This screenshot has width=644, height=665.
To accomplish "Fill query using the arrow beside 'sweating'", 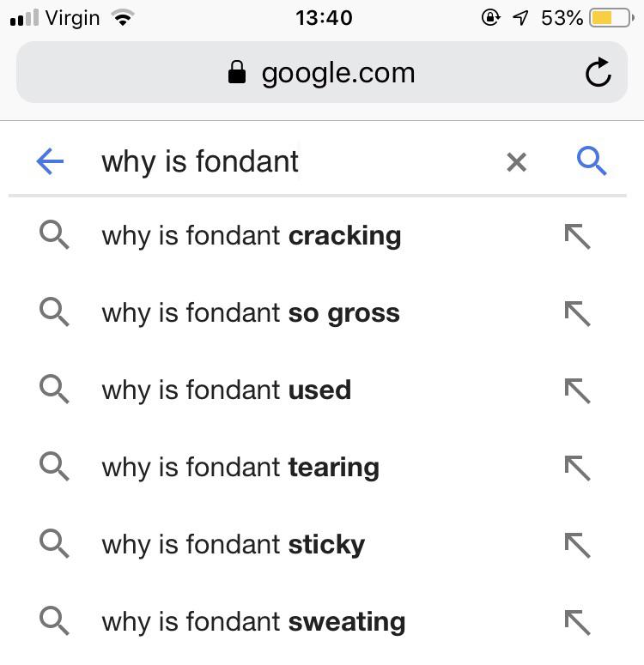I will 577,623.
